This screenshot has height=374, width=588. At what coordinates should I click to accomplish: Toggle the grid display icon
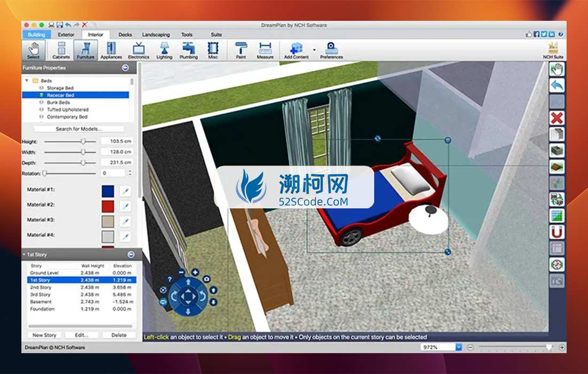[x=557, y=215]
